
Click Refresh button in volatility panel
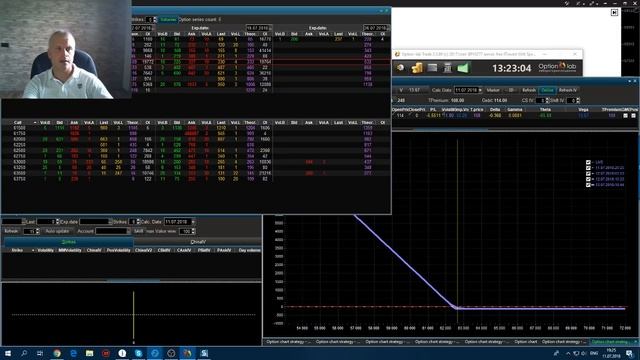click(11, 231)
